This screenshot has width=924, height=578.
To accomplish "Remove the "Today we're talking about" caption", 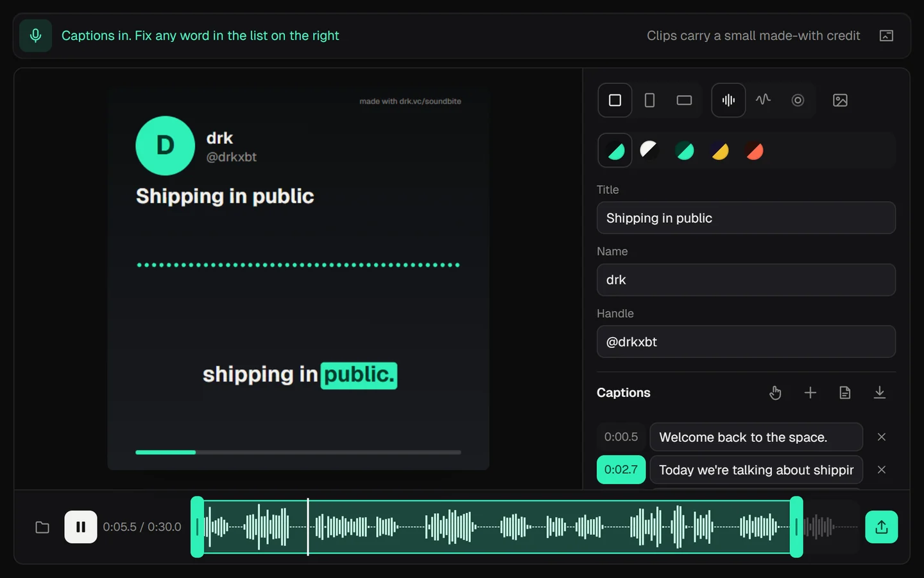I will click(882, 469).
